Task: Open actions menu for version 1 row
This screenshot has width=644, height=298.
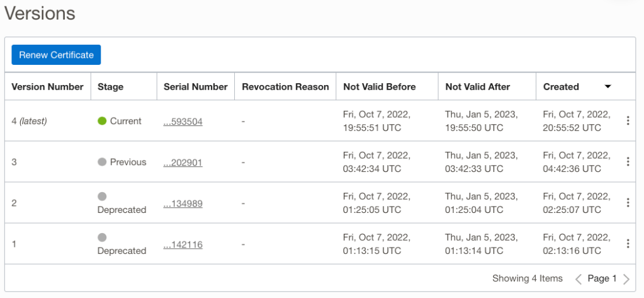Action: click(x=628, y=244)
